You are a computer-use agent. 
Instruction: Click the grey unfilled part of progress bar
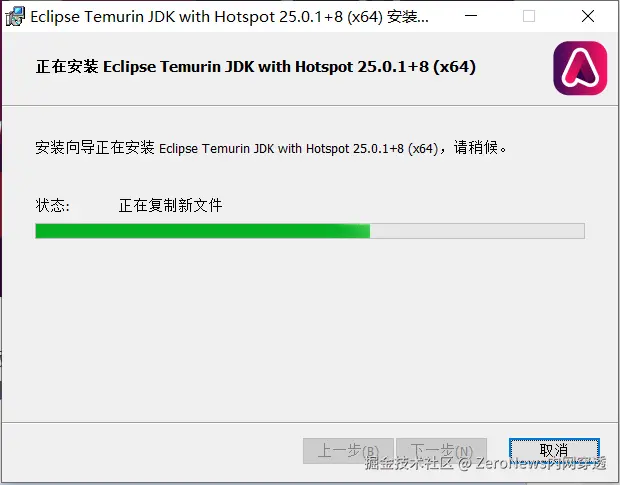(x=477, y=231)
